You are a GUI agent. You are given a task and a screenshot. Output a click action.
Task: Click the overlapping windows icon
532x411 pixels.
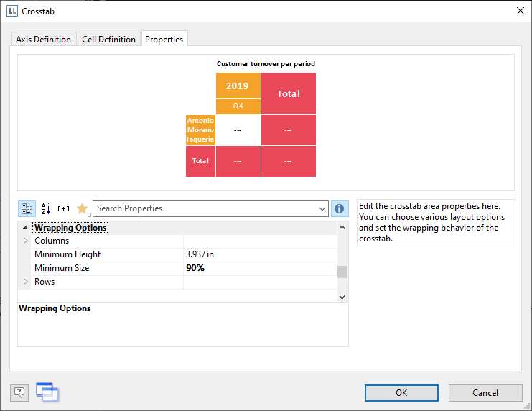click(47, 392)
